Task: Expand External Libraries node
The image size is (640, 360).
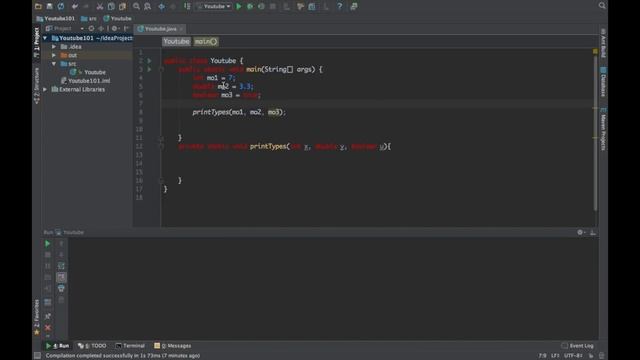Action: (x=45, y=89)
